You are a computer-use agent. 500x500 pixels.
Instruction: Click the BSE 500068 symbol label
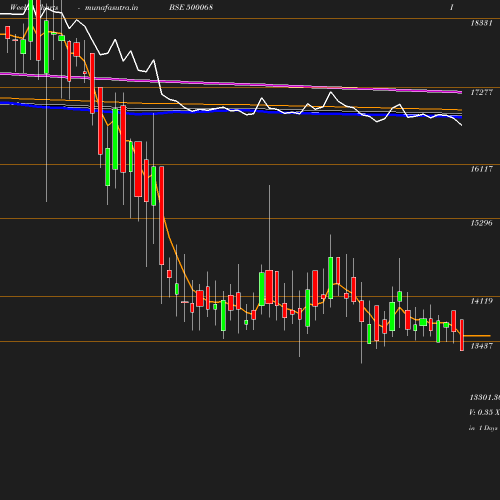click(x=191, y=7)
